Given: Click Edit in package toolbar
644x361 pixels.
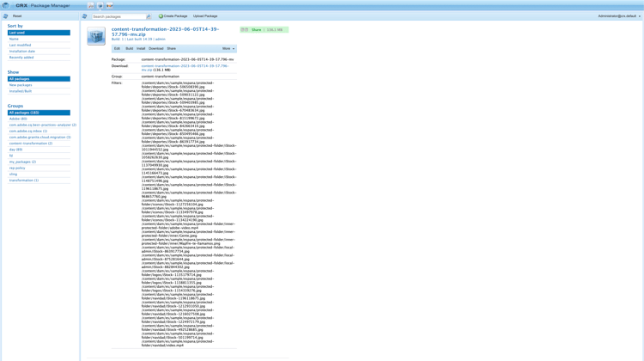Looking at the screenshot, I should coord(117,48).
